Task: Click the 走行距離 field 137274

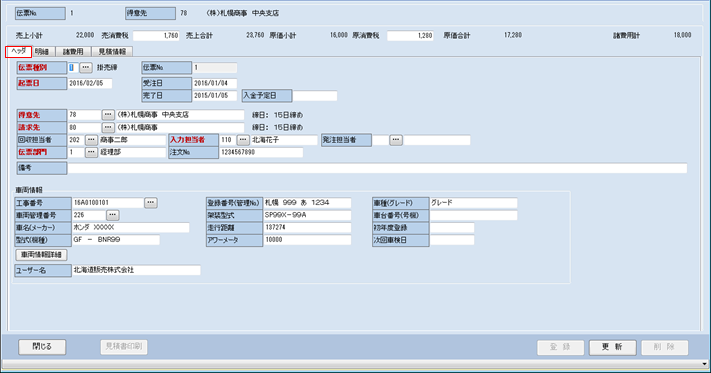Action: pyautogui.click(x=307, y=228)
